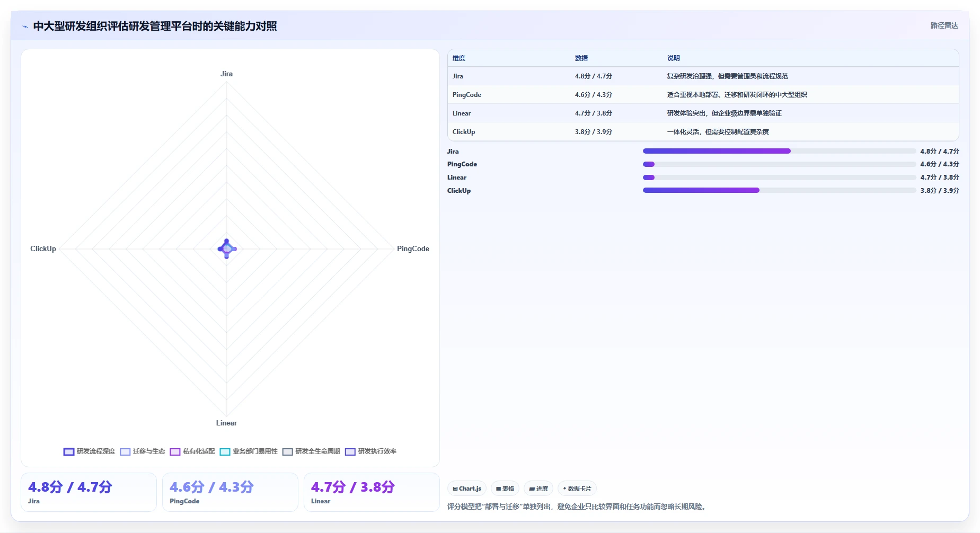Click the 表格 chip
This screenshot has height=533, width=980.
point(505,488)
